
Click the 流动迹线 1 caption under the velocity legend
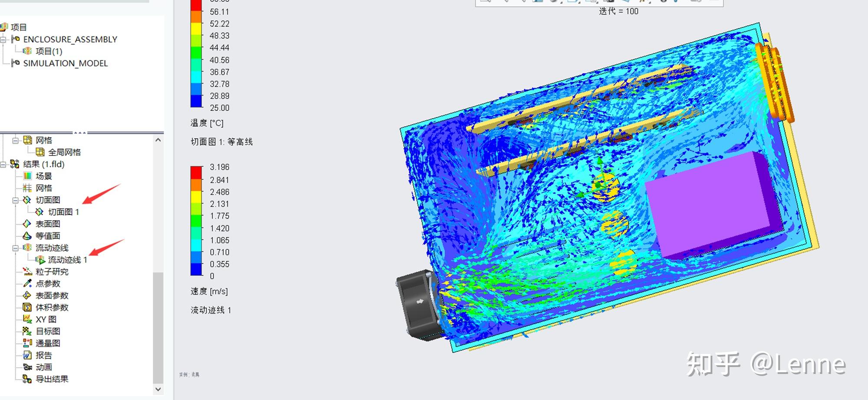pos(210,310)
